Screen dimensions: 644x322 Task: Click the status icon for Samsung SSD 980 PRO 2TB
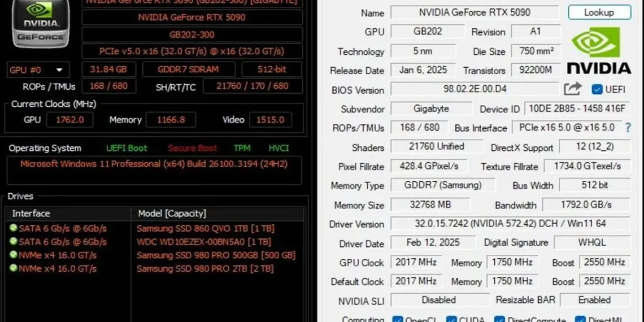coord(13,268)
